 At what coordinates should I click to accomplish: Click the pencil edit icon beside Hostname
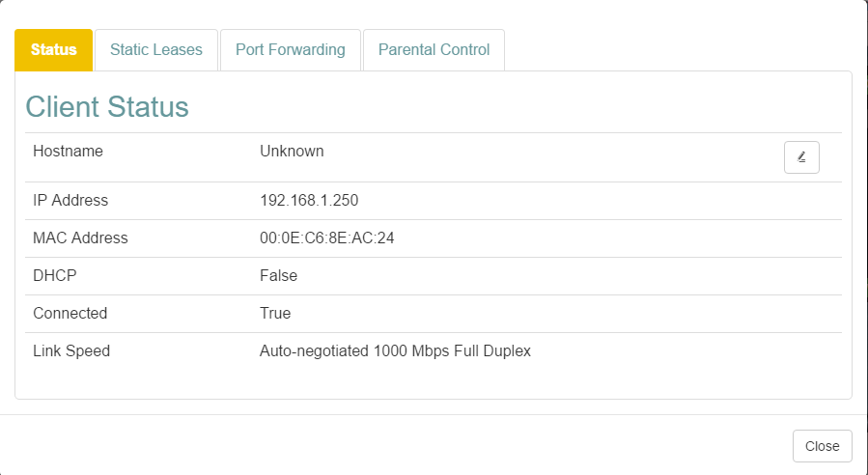(x=801, y=157)
